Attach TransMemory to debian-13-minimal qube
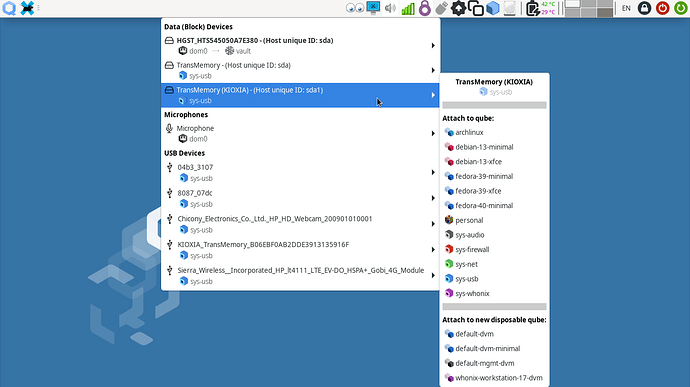690x387 pixels. pyautogui.click(x=494, y=147)
